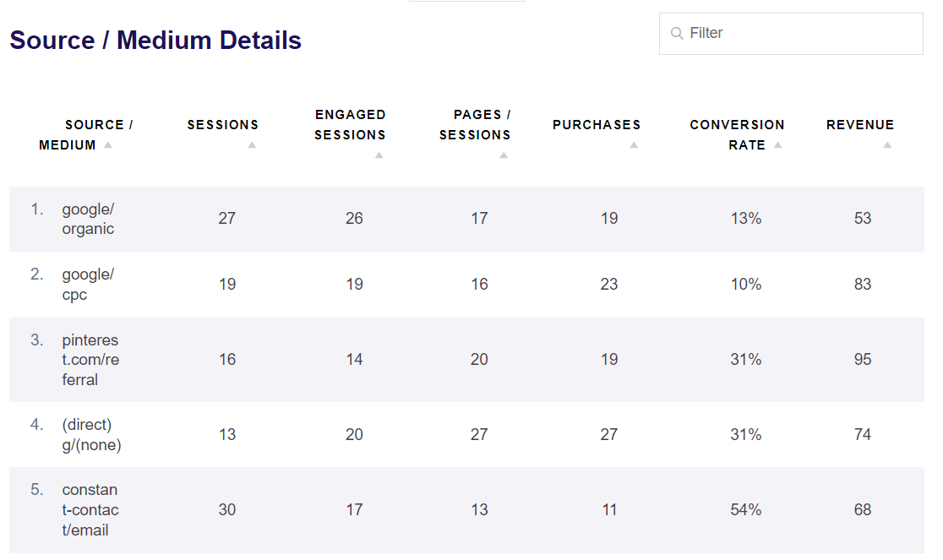The width and height of the screenshot is (943, 560).
Task: Sort table by Revenue column header
Action: click(859, 125)
